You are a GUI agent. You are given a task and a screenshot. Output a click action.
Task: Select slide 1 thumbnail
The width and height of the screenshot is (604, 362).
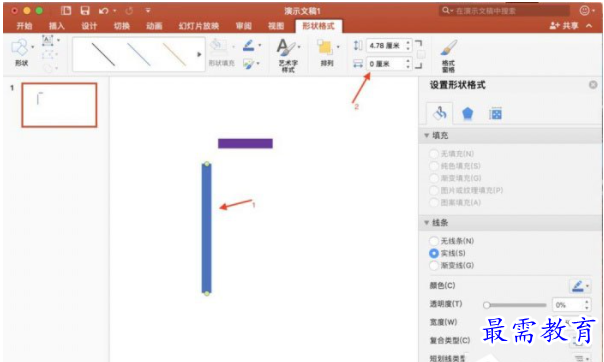coord(59,105)
